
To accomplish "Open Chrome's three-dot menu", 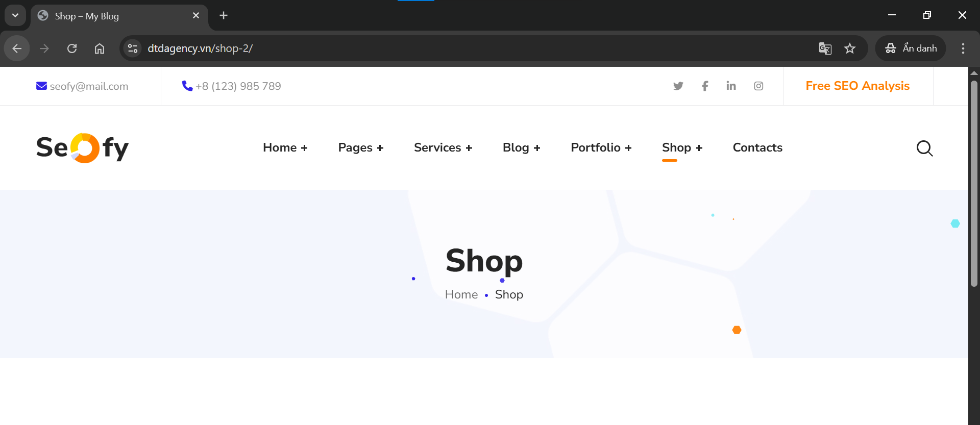I will pyautogui.click(x=963, y=48).
